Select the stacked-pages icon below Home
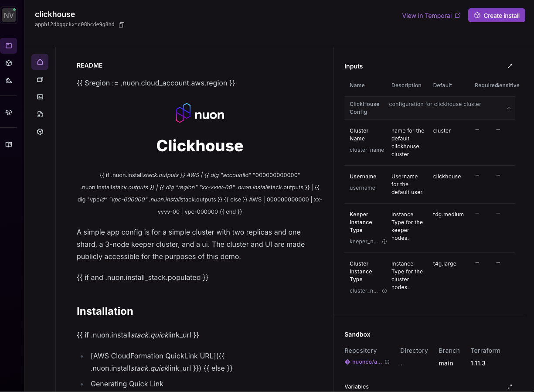Image resolution: width=534 pixels, height=392 pixels. (40, 79)
